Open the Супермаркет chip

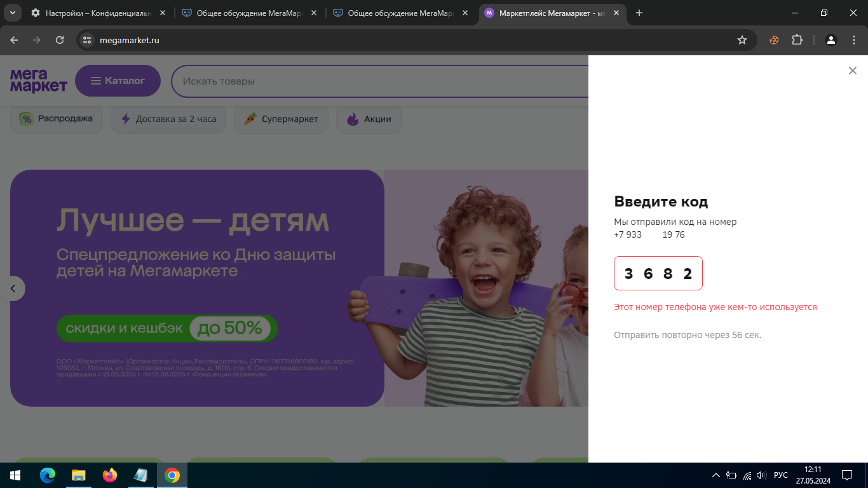(281, 119)
